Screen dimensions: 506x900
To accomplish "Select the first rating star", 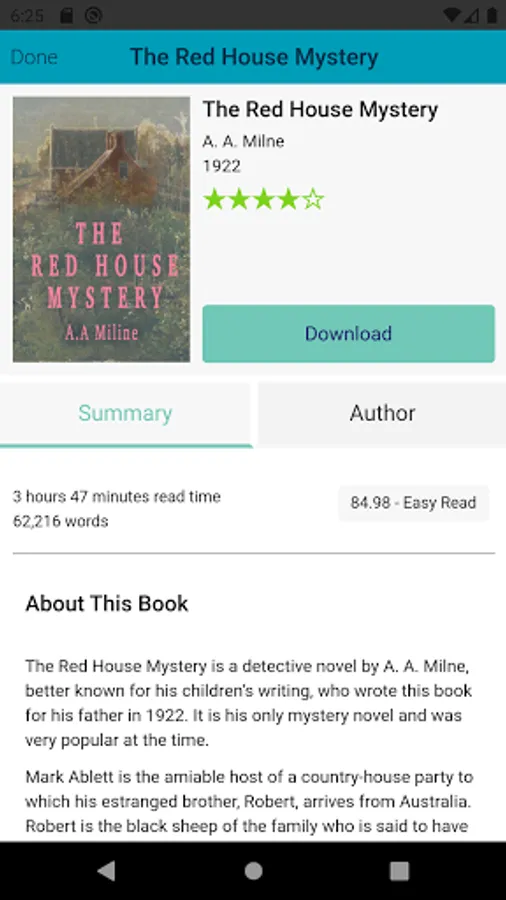I will [214, 200].
